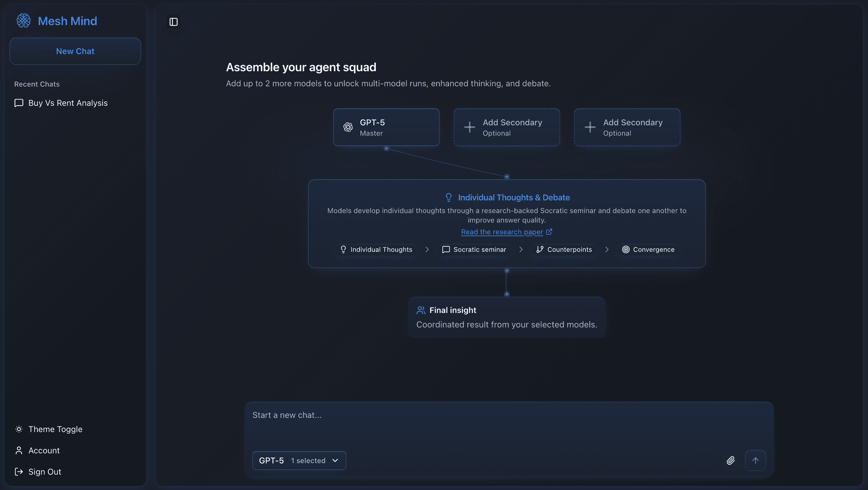Click the Mesh Mind logo icon
The image size is (868, 490).
pyautogui.click(x=24, y=21)
